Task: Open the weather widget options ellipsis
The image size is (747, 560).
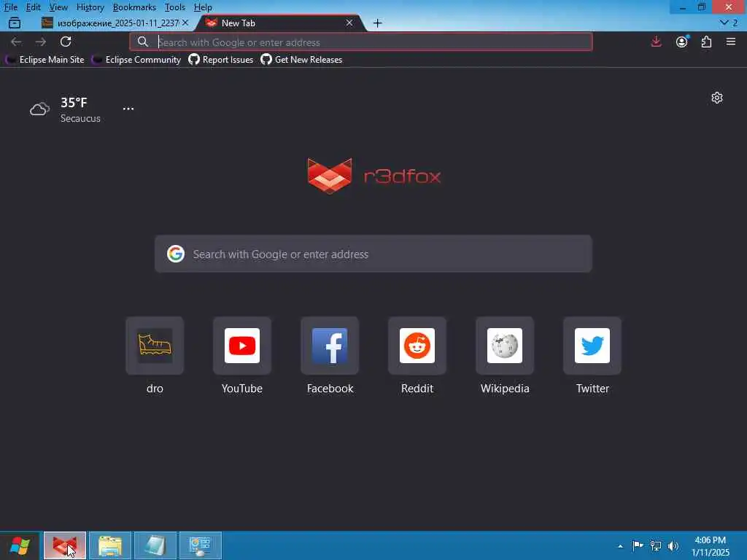Action: (128, 109)
